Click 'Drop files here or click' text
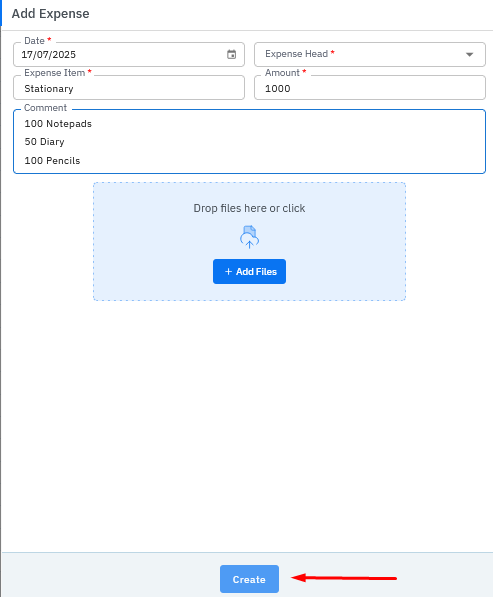 pyautogui.click(x=249, y=208)
